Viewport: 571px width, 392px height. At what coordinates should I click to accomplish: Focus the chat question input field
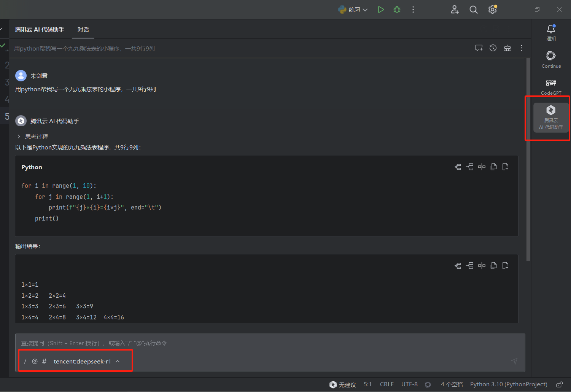pos(270,343)
